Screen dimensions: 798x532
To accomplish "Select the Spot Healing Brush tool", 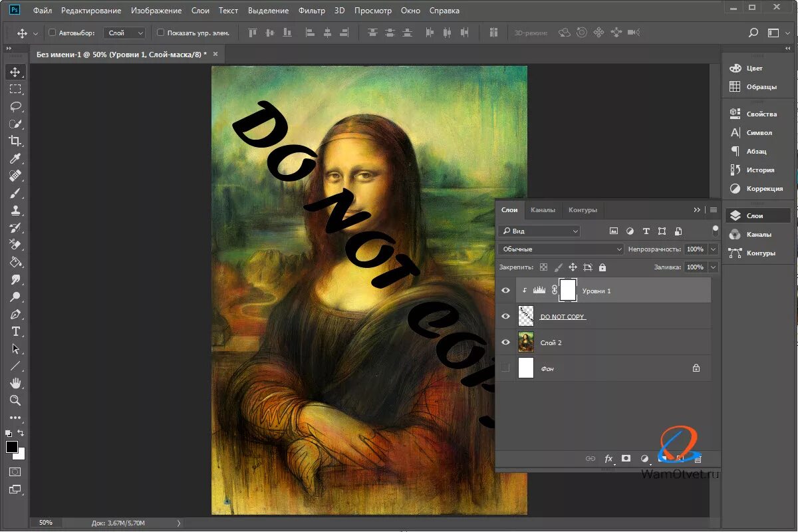I will [15, 176].
